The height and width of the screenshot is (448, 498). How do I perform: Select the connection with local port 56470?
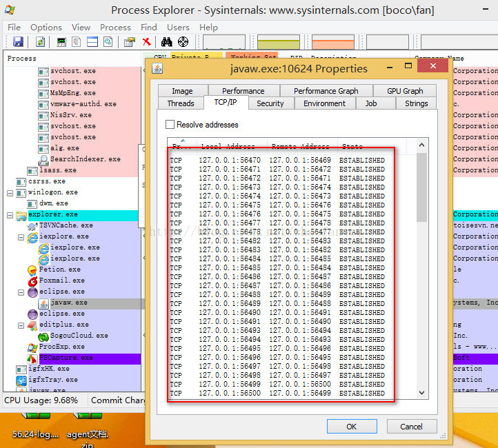pos(277,160)
